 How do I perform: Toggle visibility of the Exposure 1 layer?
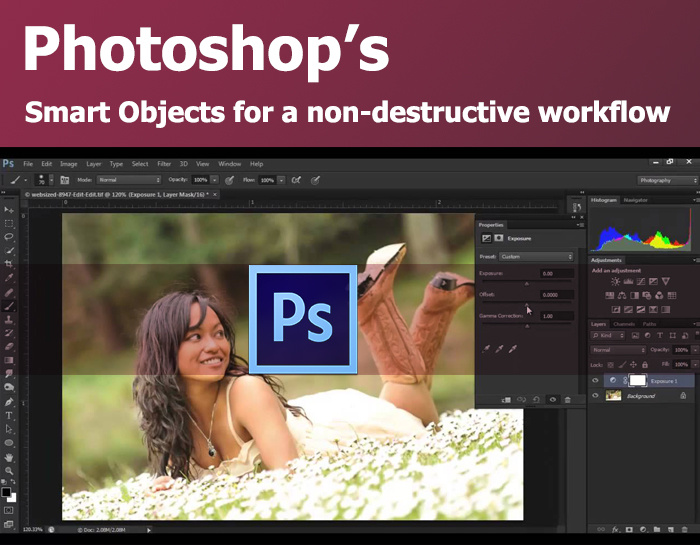[595, 381]
